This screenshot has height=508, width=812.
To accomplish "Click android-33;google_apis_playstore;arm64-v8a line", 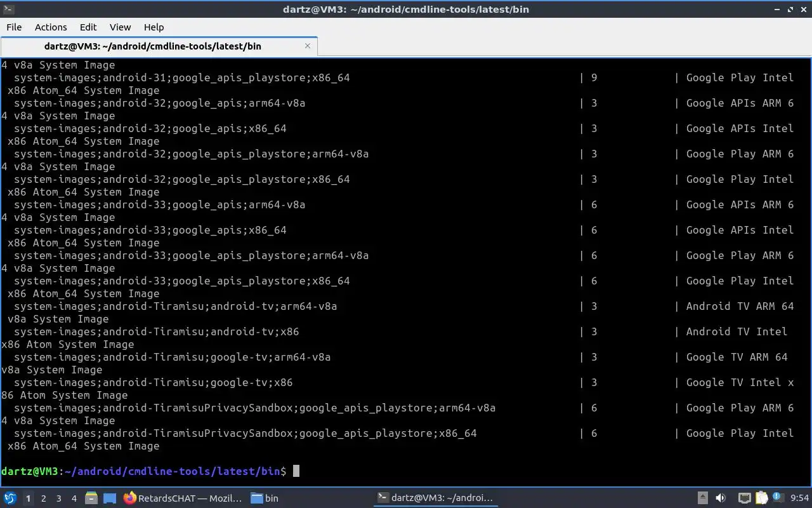I will (x=191, y=255).
